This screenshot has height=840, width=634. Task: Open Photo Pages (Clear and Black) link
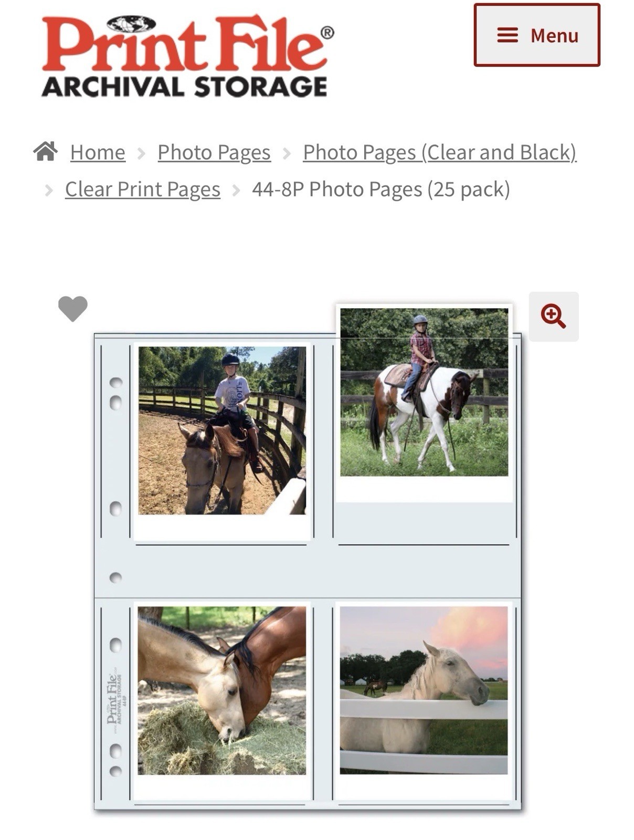440,152
